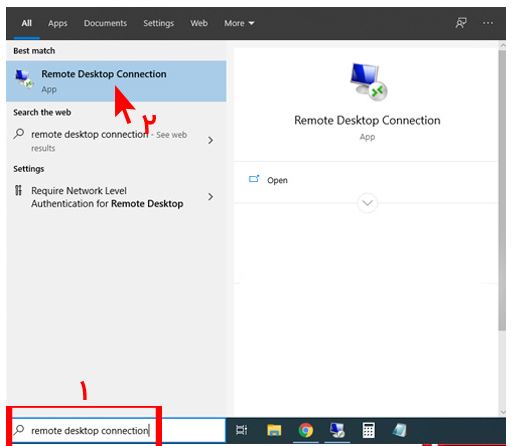Screen dimensions: 518x446
Task: Click the taskbar search text field
Action: click(116, 430)
